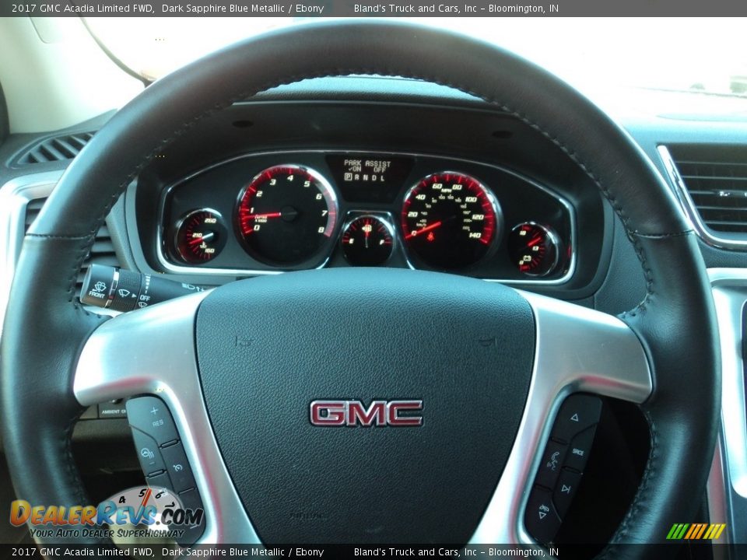747x560 pixels.
Task: Select the up triangle volume arrow
Action: (x=575, y=418)
